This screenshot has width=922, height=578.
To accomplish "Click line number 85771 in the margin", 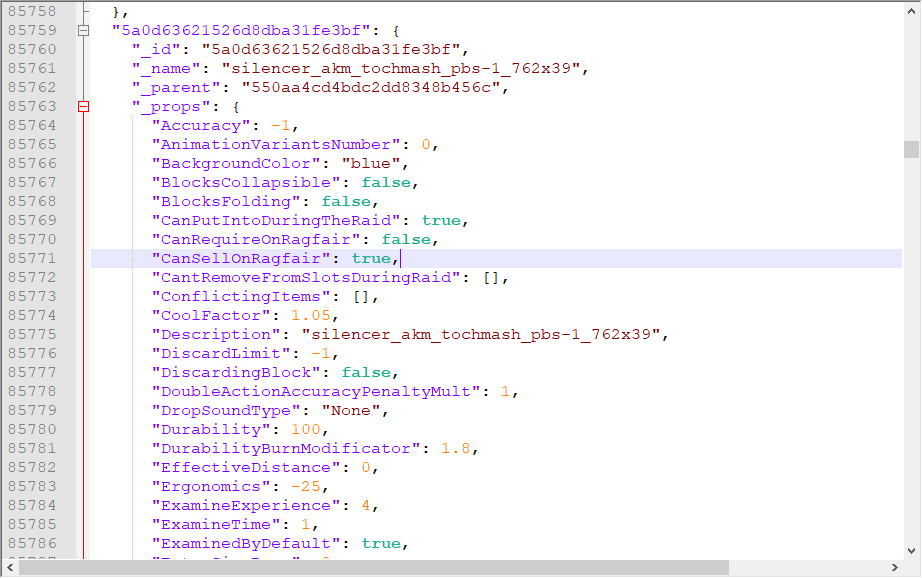I will pos(32,259).
